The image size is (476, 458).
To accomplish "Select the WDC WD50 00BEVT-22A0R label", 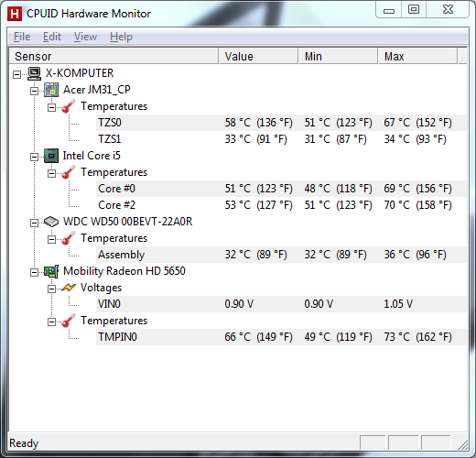I will pyautogui.click(x=127, y=222).
